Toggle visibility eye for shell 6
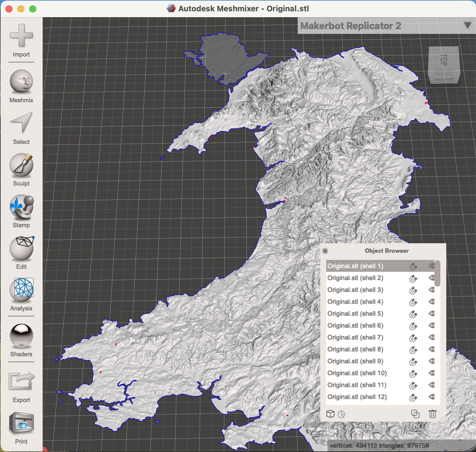 pyautogui.click(x=432, y=325)
